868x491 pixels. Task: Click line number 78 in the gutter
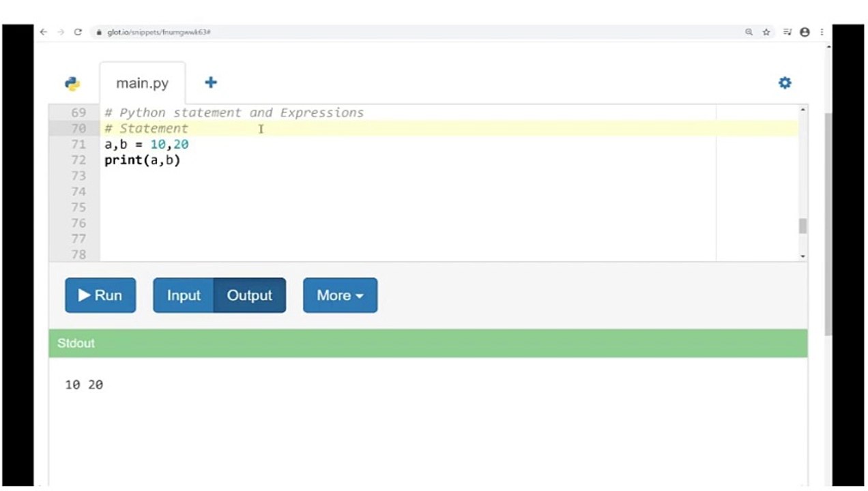pyautogui.click(x=78, y=254)
